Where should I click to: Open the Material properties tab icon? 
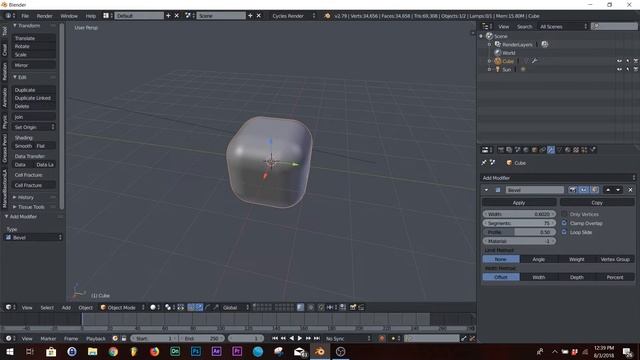click(x=568, y=150)
